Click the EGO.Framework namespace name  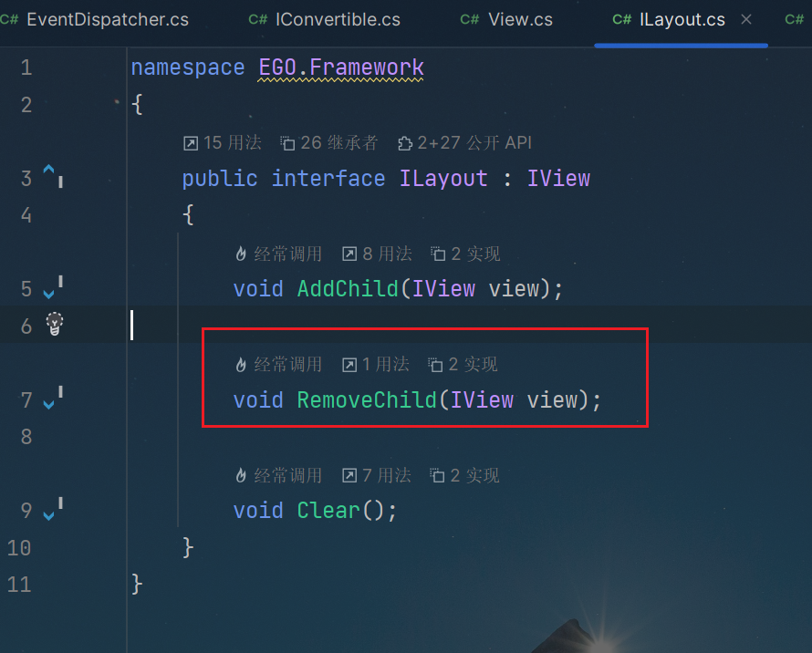click(341, 67)
